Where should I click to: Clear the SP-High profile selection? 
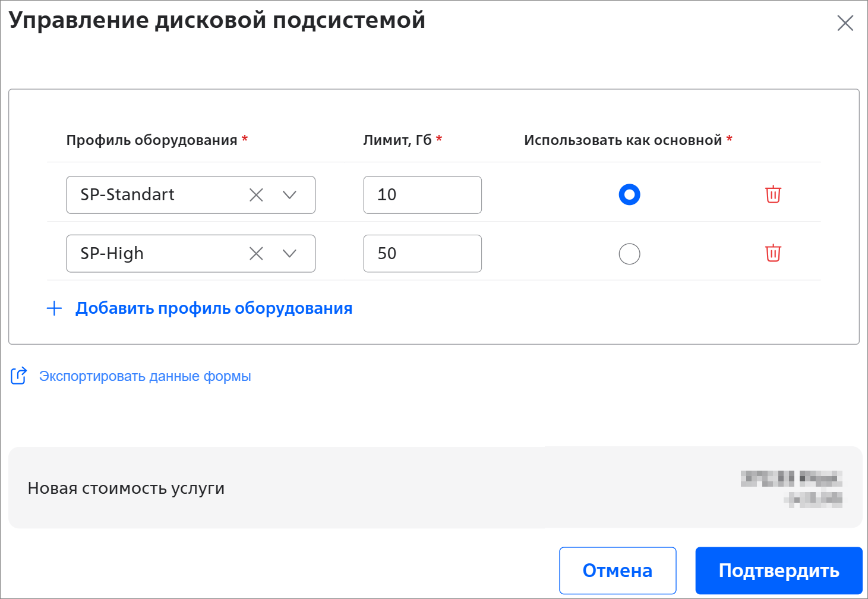[256, 254]
